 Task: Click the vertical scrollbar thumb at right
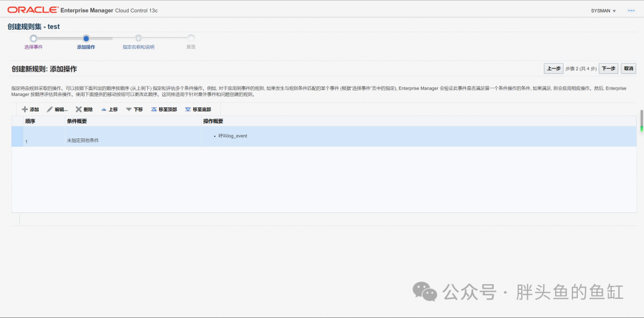click(642, 121)
